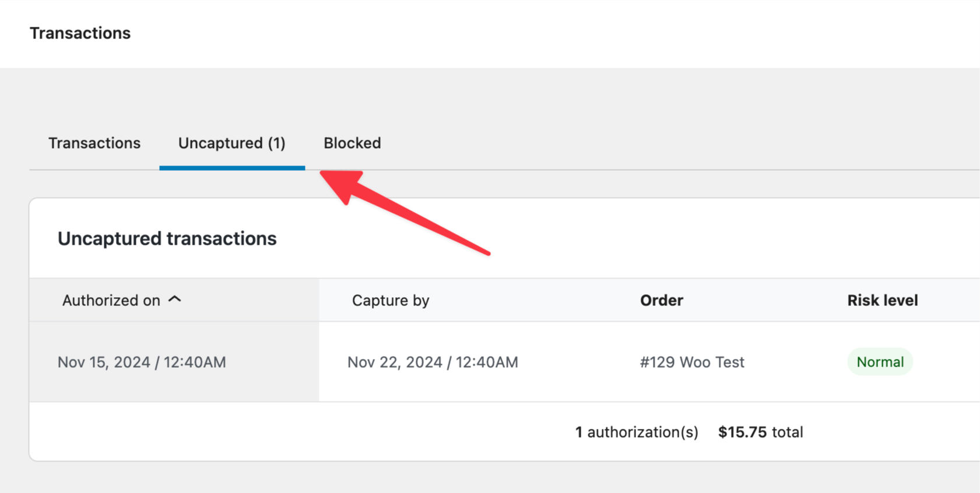The image size is (980, 493).
Task: Select the Capture by column header
Action: coord(391,300)
